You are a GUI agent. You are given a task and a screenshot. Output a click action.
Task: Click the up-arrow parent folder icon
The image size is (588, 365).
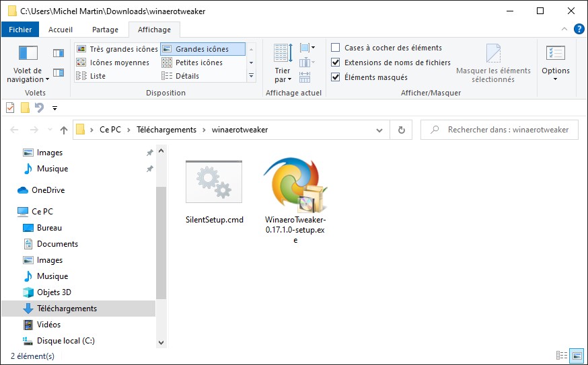64,130
